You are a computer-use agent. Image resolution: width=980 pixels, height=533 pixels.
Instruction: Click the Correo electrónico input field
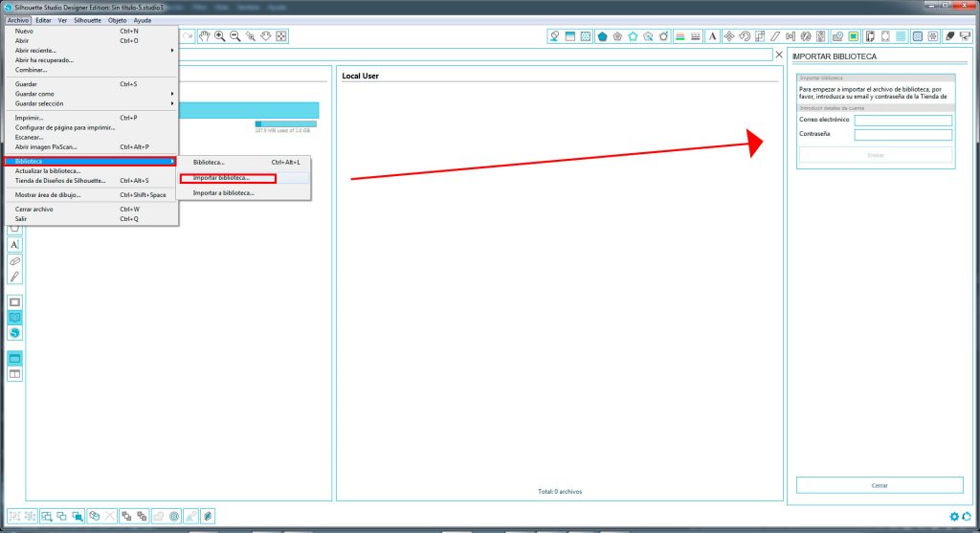903,120
